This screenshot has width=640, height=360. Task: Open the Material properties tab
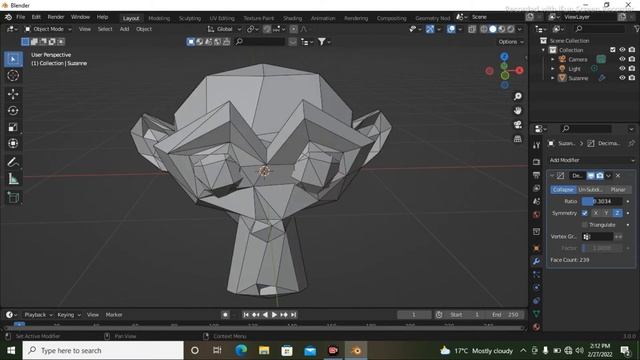click(536, 327)
